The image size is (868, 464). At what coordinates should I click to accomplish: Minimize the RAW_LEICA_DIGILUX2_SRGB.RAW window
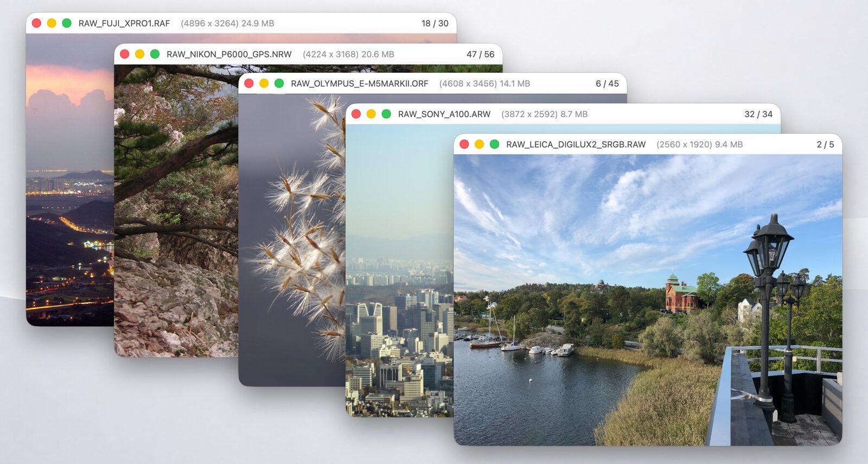[479, 144]
